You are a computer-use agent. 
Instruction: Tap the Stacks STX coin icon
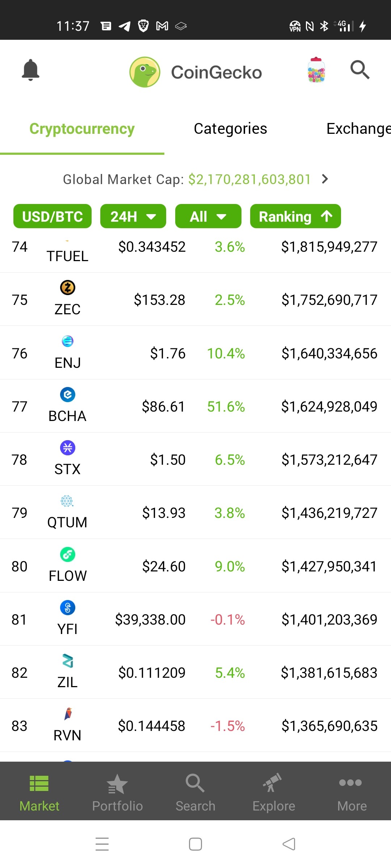click(68, 447)
